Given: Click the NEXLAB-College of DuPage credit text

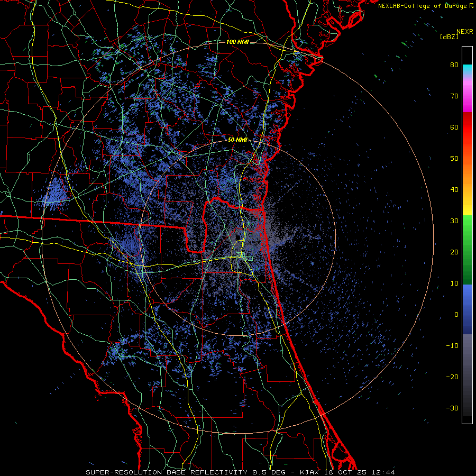Looking at the screenshot, I should point(422,6).
